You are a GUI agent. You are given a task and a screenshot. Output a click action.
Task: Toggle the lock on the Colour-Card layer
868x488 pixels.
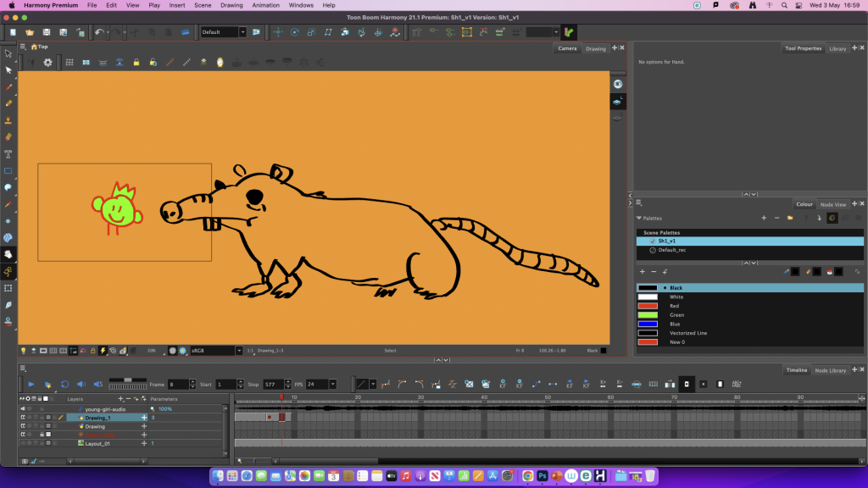(42, 435)
